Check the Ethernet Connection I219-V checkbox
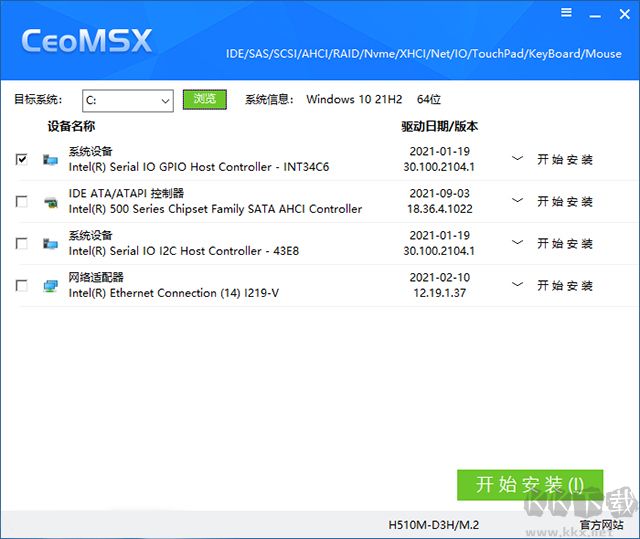 (22, 285)
